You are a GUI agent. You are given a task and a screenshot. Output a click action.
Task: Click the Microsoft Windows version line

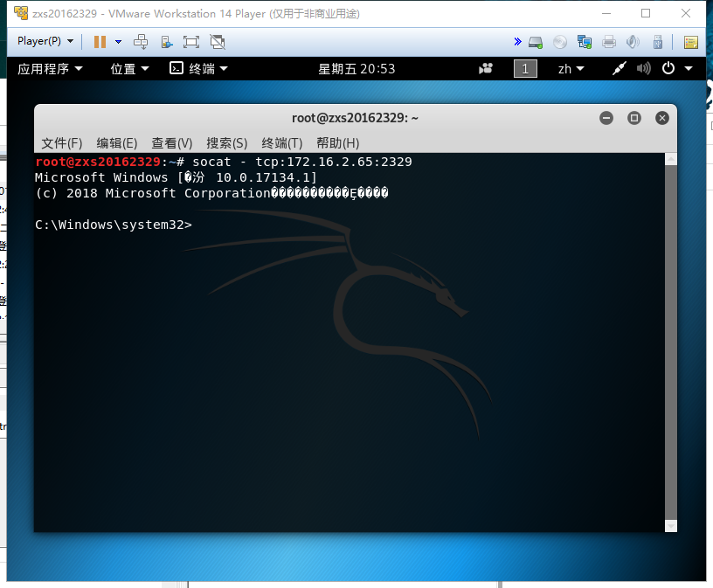(x=176, y=177)
